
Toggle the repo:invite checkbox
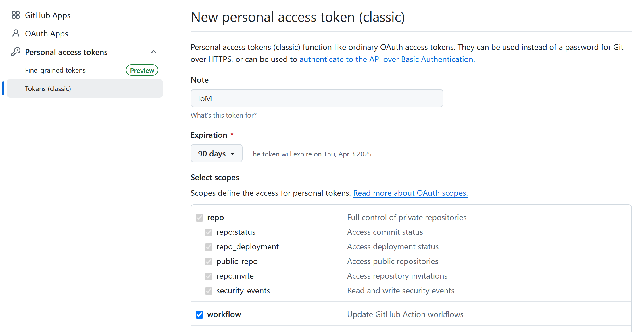209,276
